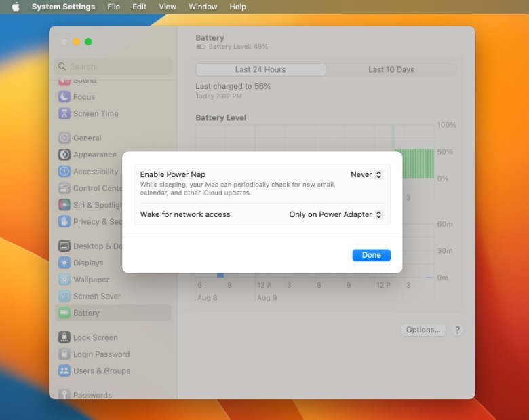Click the Wallpaper icon in sidebar
This screenshot has height=420, width=529.
(64, 280)
